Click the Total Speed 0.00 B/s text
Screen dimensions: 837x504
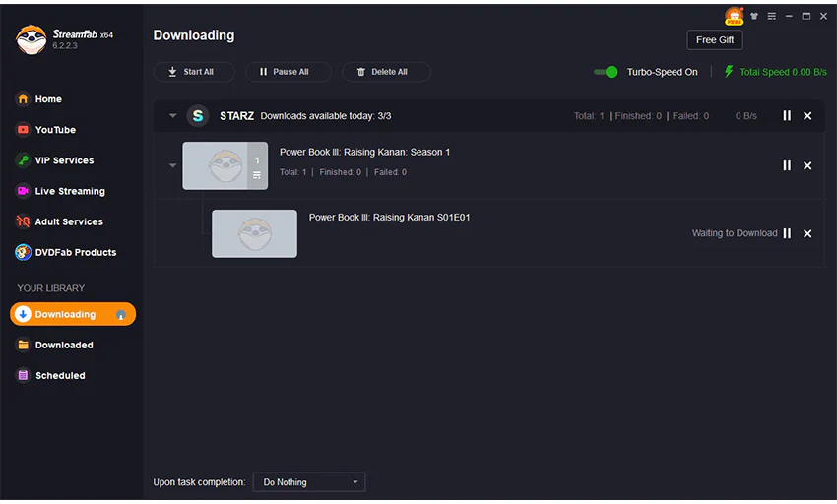[783, 72]
